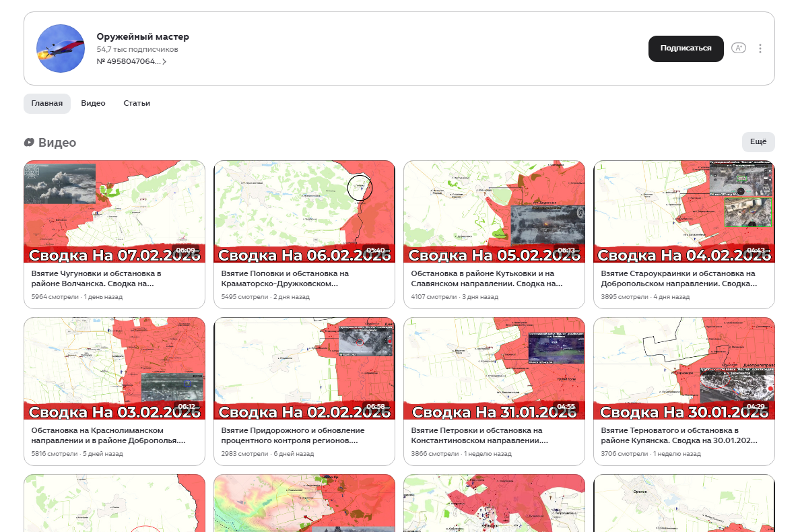Click the video icon beside the Видео heading
The image size is (800, 532).
pos(29,143)
